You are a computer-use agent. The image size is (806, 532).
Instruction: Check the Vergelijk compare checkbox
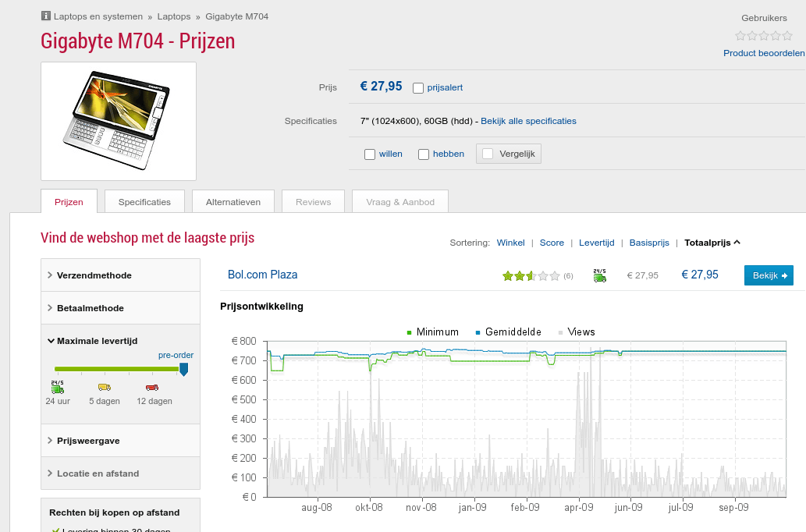pyautogui.click(x=488, y=154)
